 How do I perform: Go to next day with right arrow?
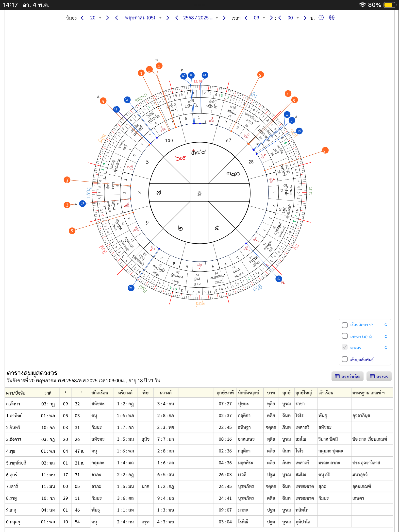[x=107, y=18]
